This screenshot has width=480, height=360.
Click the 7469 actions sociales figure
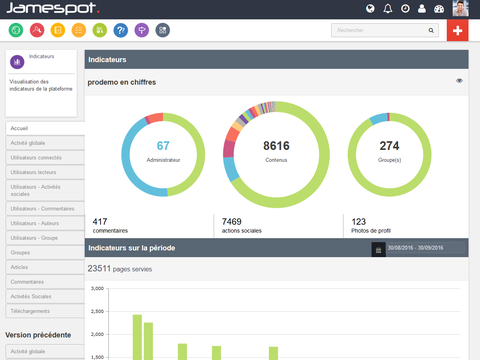pyautogui.click(x=242, y=226)
